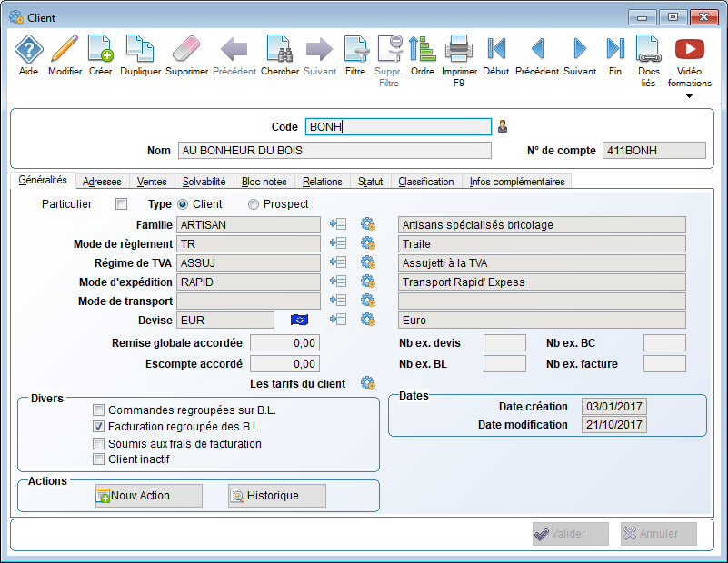
Task: Show the Classification tab
Action: [x=426, y=182]
